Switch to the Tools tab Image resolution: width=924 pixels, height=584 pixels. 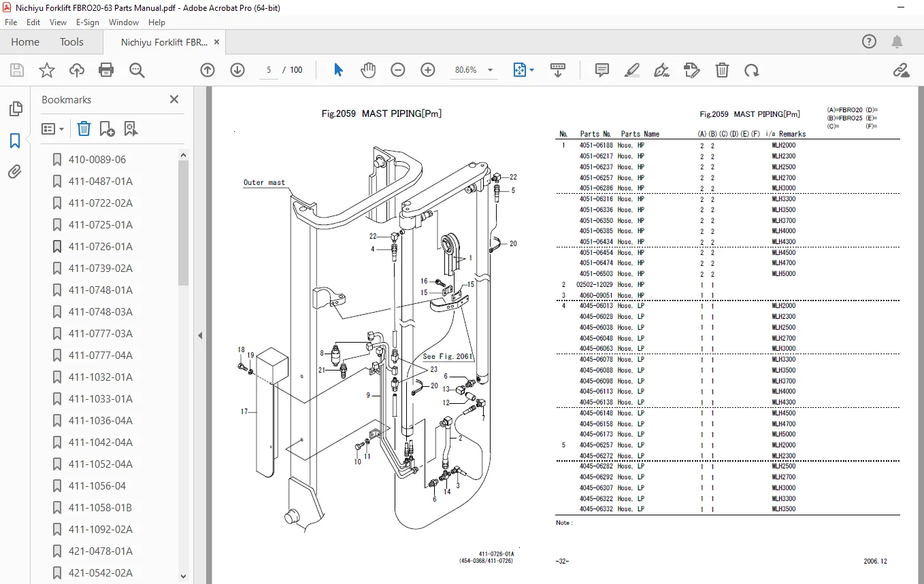(x=71, y=42)
